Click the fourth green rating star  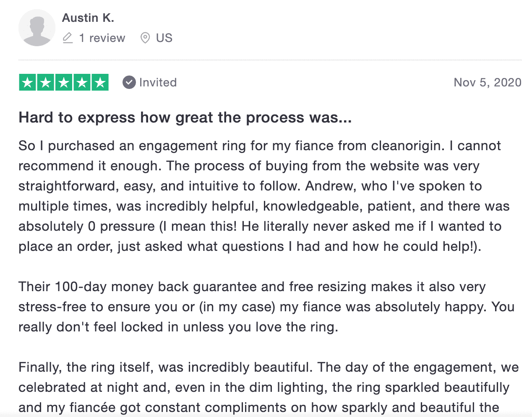[82, 82]
